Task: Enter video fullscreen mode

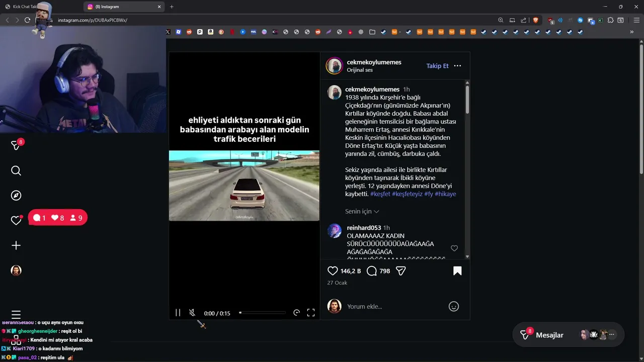Action: tap(311, 313)
